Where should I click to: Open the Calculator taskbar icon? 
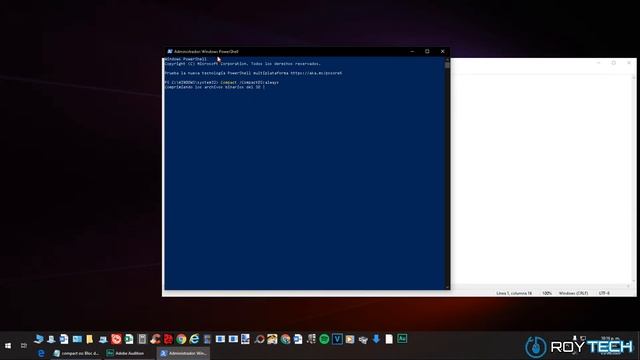click(x=142, y=339)
